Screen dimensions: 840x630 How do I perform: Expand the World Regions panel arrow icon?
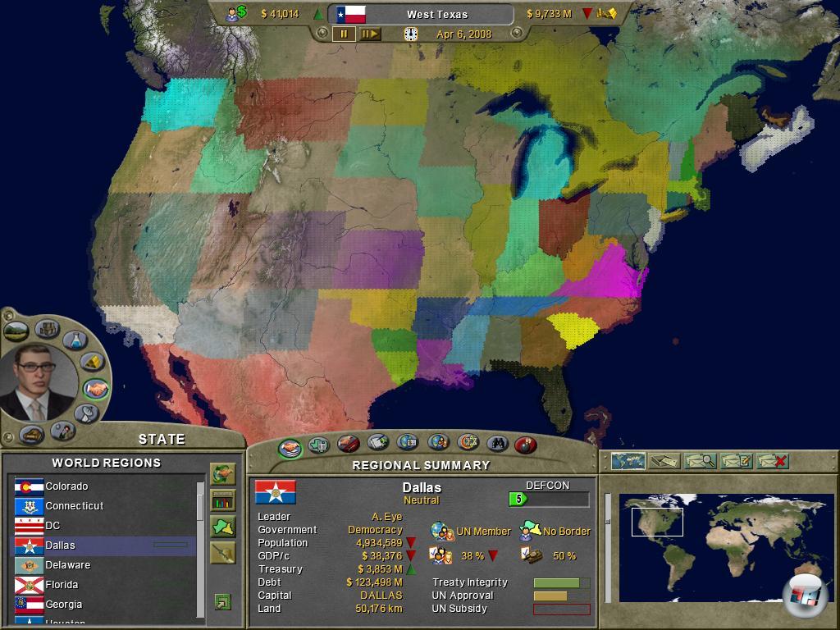pyautogui.click(x=222, y=602)
